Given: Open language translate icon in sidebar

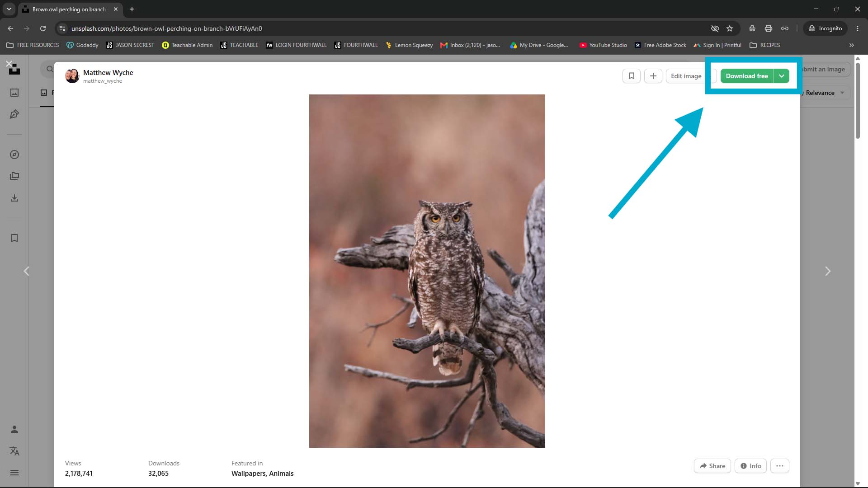Looking at the screenshot, I should (14, 451).
